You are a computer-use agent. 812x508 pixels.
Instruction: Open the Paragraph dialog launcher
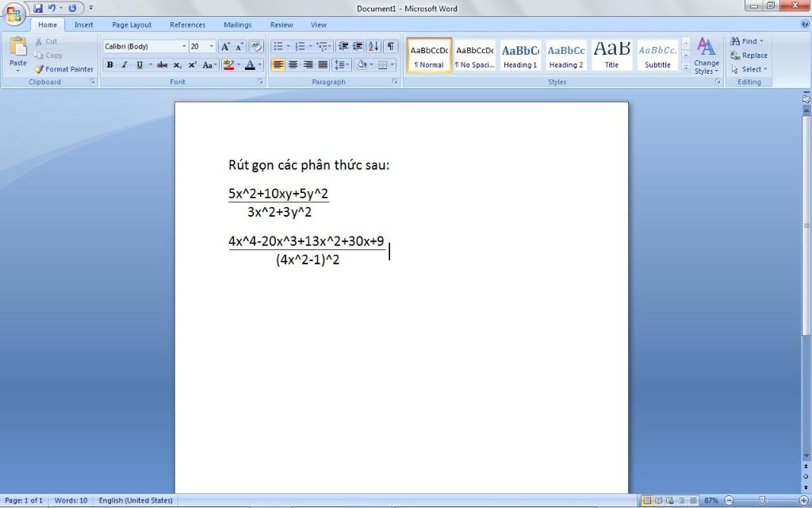click(x=395, y=82)
